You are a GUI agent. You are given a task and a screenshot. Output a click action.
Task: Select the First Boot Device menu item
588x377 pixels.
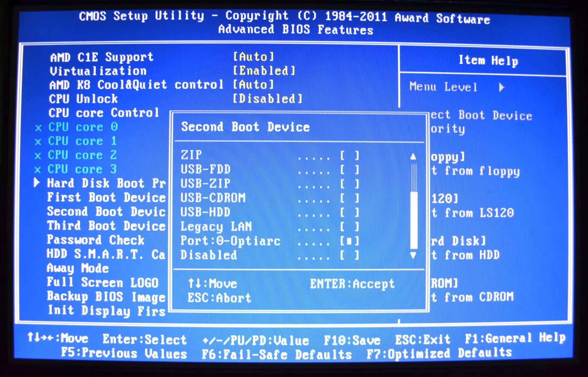pos(106,197)
